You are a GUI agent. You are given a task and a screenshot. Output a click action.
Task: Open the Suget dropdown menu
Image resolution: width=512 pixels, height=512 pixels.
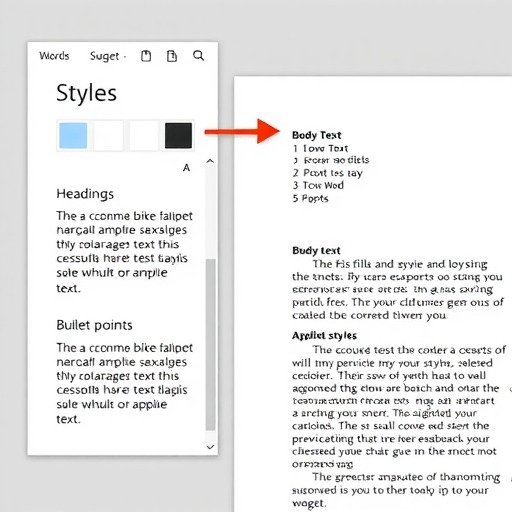pos(108,56)
